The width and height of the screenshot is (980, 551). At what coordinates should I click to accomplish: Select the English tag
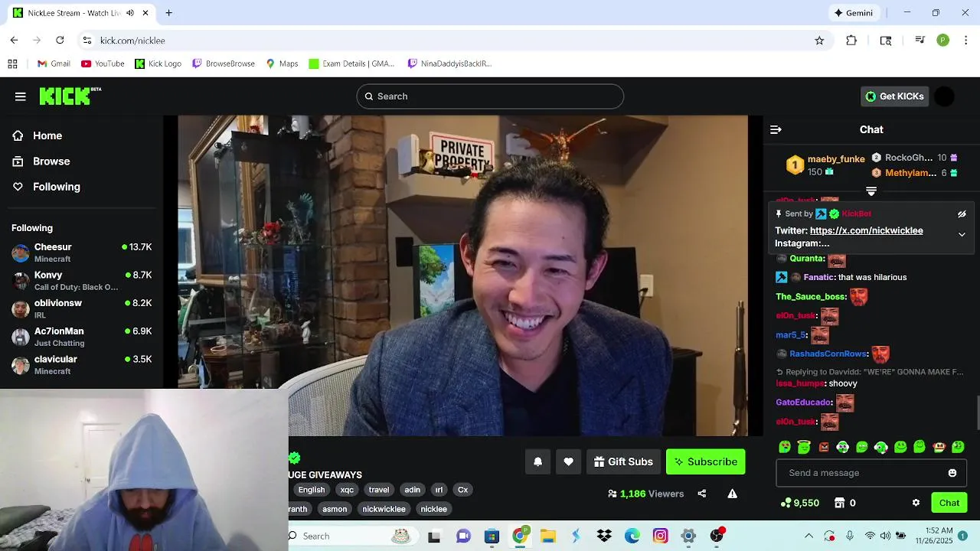click(x=312, y=490)
